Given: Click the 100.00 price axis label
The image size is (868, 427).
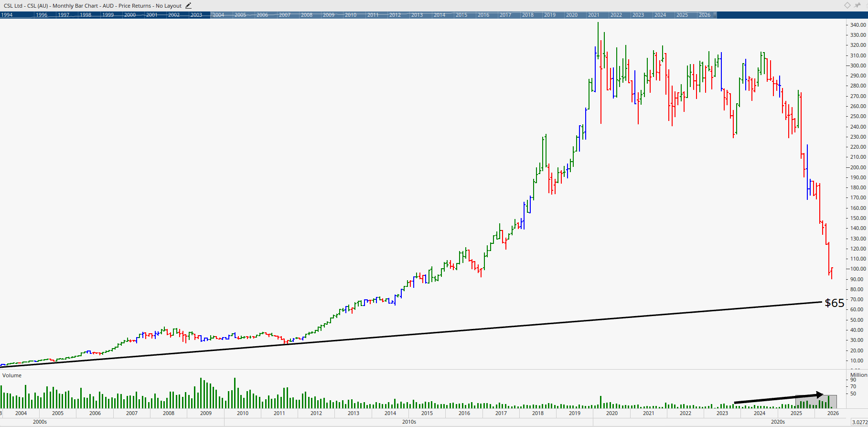Looking at the screenshot, I should click(858, 269).
